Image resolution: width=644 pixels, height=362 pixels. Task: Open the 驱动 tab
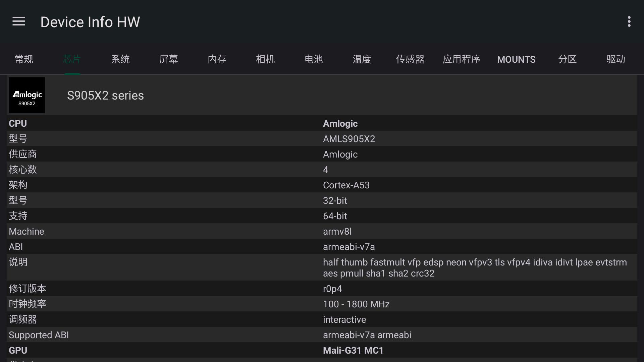click(x=615, y=59)
